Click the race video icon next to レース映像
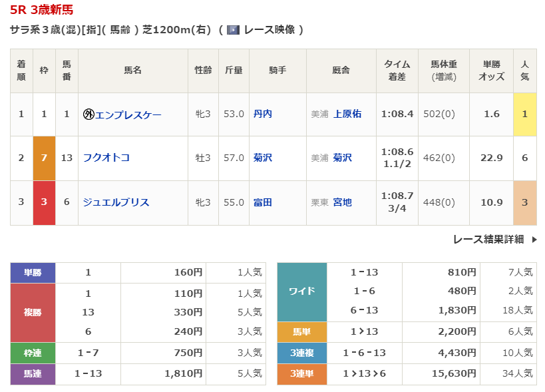The height and width of the screenshot is (392, 545). coord(233,30)
